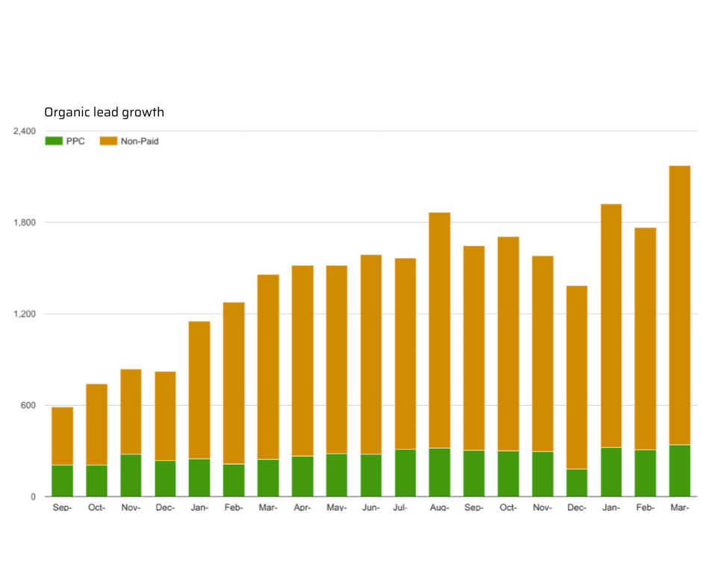
Task: Select the 1,200 y-axis label
Action: click(x=24, y=314)
